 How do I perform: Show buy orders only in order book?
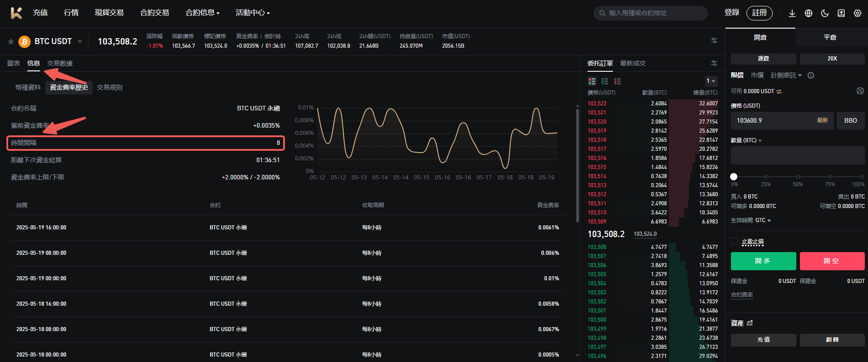(x=604, y=81)
